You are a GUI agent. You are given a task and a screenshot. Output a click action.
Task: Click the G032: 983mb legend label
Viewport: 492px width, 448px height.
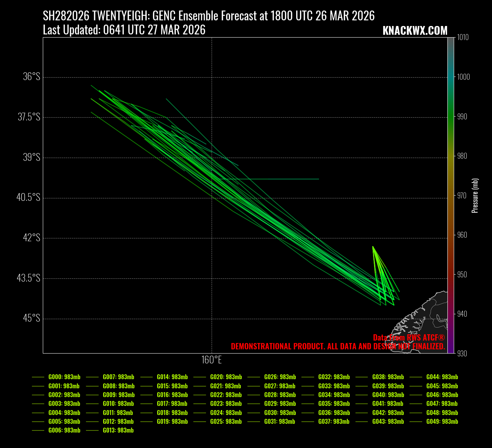[x=334, y=377]
